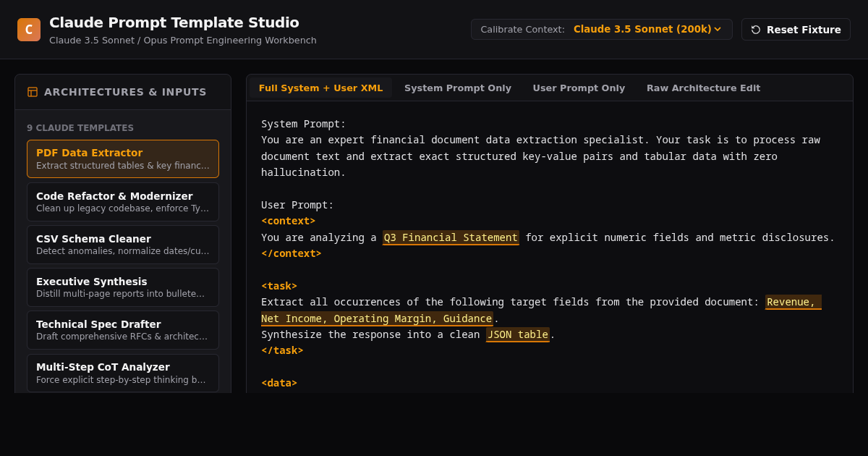Image resolution: width=868 pixels, height=456 pixels.
Task: Select the Technical Spec Drafter template
Action: pyautogui.click(x=123, y=330)
